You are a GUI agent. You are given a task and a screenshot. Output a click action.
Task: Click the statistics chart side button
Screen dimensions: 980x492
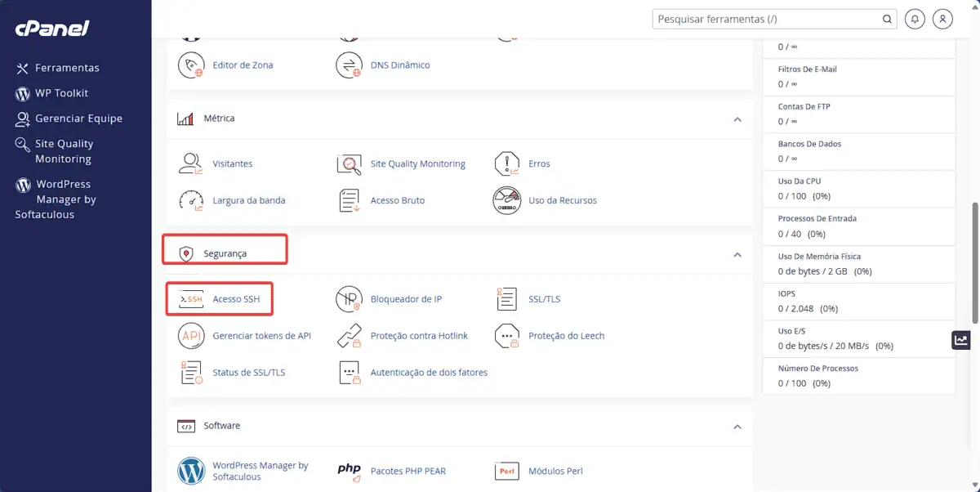click(x=961, y=341)
